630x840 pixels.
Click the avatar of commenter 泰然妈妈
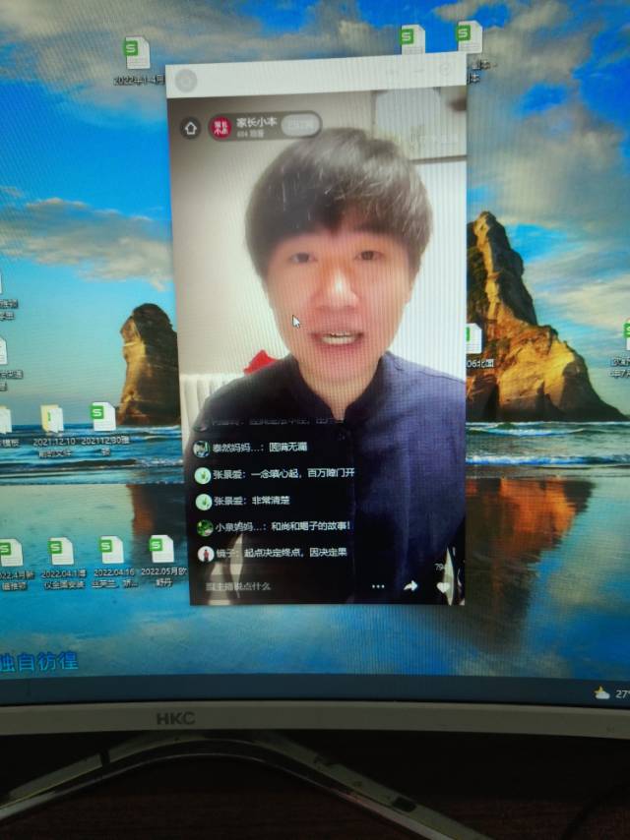202,448
